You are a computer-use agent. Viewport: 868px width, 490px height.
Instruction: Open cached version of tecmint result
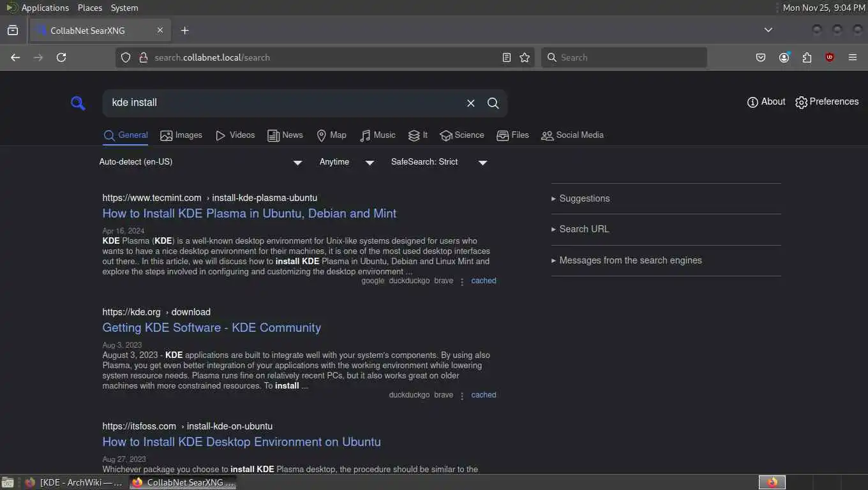point(484,281)
